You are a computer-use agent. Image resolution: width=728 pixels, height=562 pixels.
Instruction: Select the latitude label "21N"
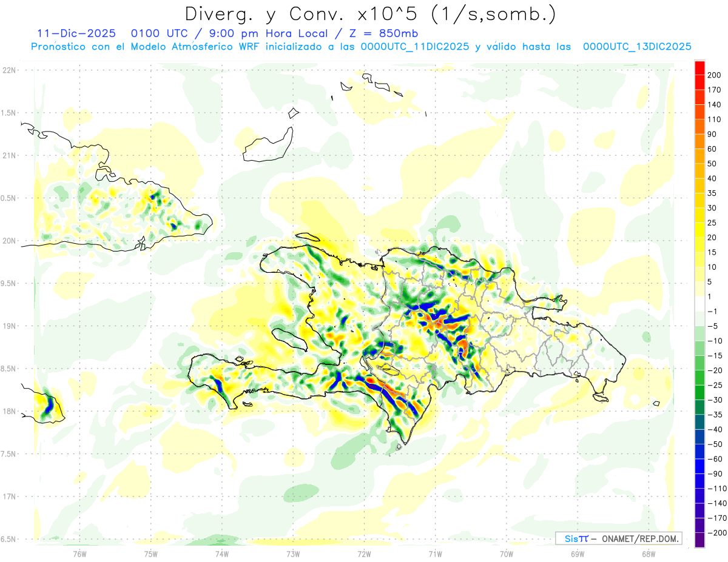pyautogui.click(x=10, y=155)
